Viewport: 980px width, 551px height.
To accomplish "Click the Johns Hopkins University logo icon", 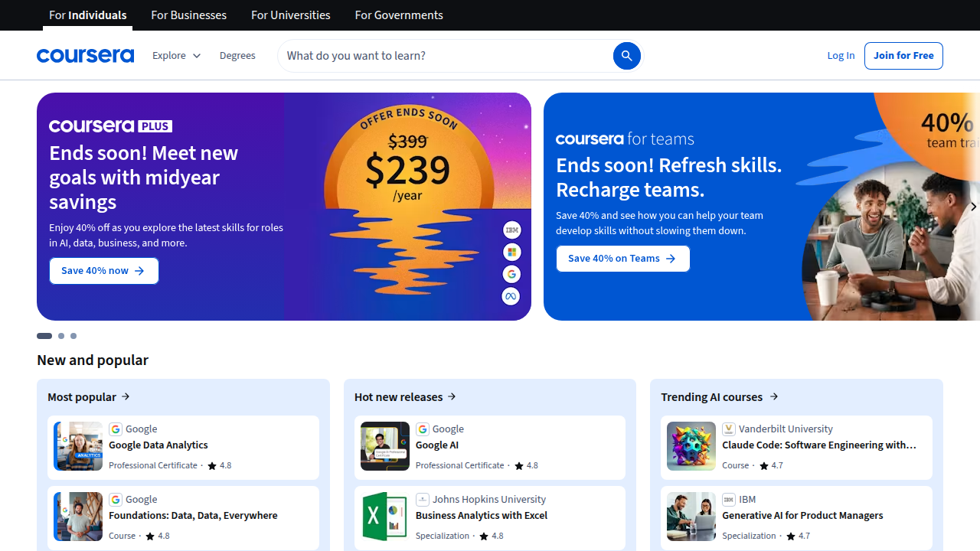I will pyautogui.click(x=422, y=500).
